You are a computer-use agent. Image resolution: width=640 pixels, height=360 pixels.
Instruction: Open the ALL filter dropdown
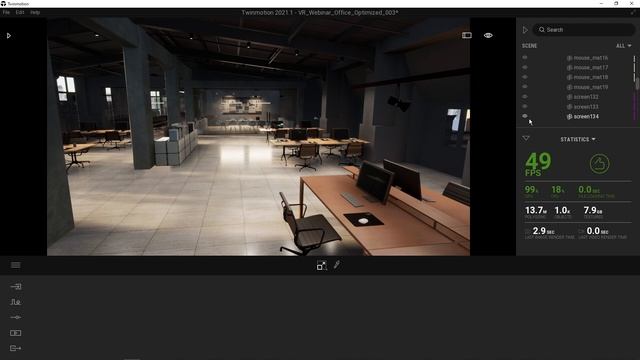(623, 46)
